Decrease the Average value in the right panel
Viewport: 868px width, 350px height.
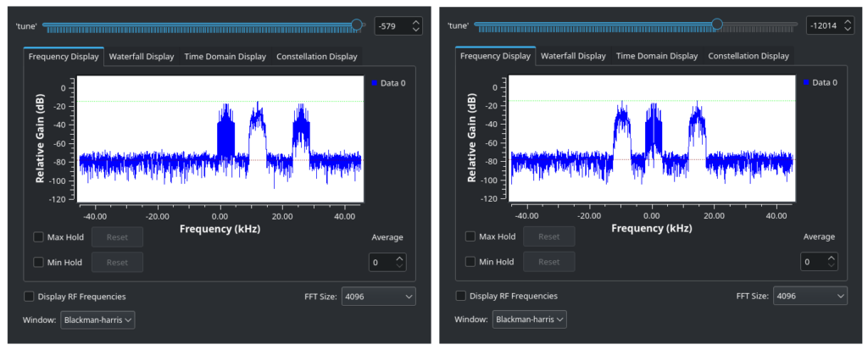pyautogui.click(x=831, y=265)
